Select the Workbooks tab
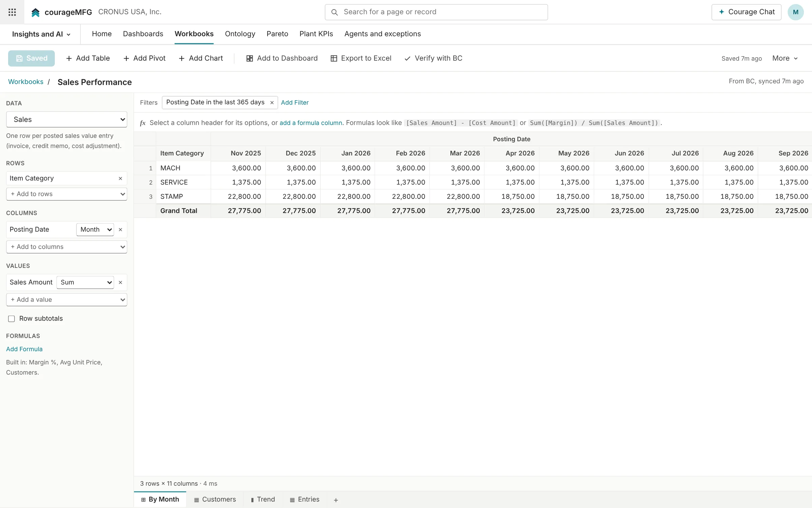Image resolution: width=812 pixels, height=508 pixels. coord(194,34)
